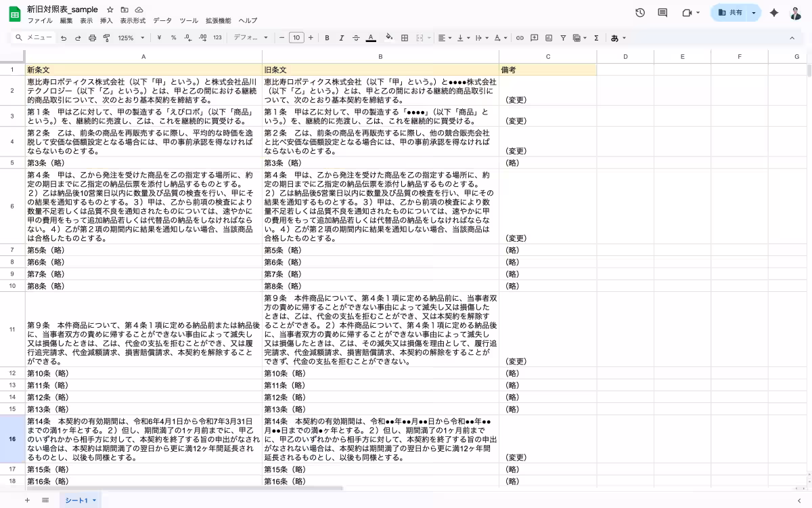
Task: Select the paint format tool
Action: (107, 38)
